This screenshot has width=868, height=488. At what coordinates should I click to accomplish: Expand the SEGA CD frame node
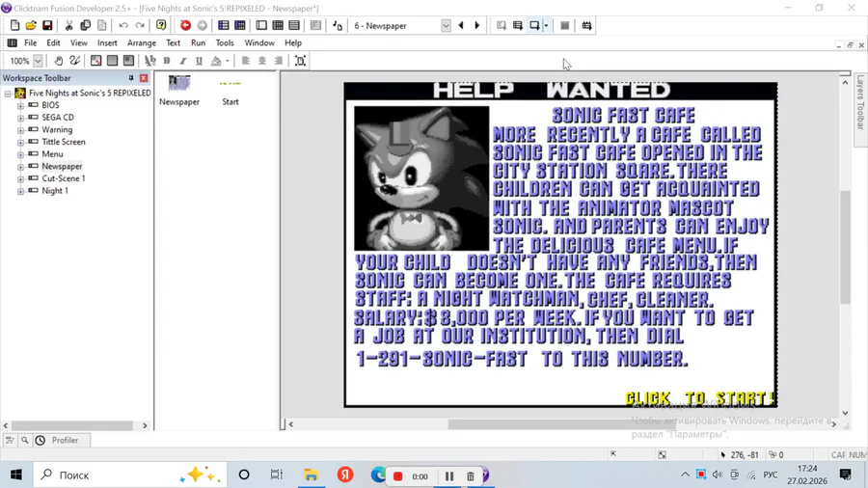pyautogui.click(x=20, y=118)
